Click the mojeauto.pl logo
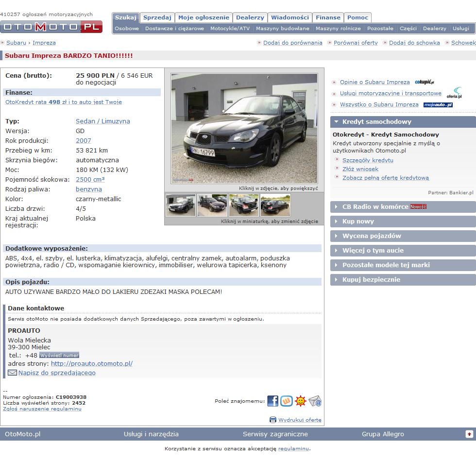The image size is (476, 461). tap(438, 105)
